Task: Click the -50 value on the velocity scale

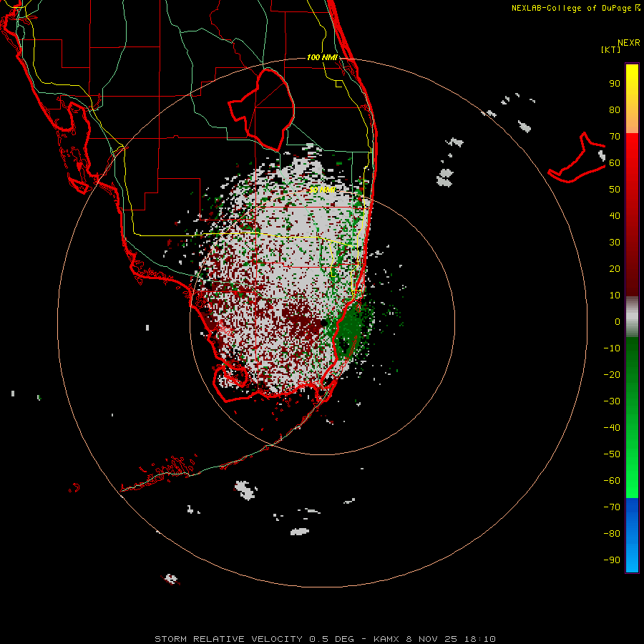Action: click(x=612, y=454)
